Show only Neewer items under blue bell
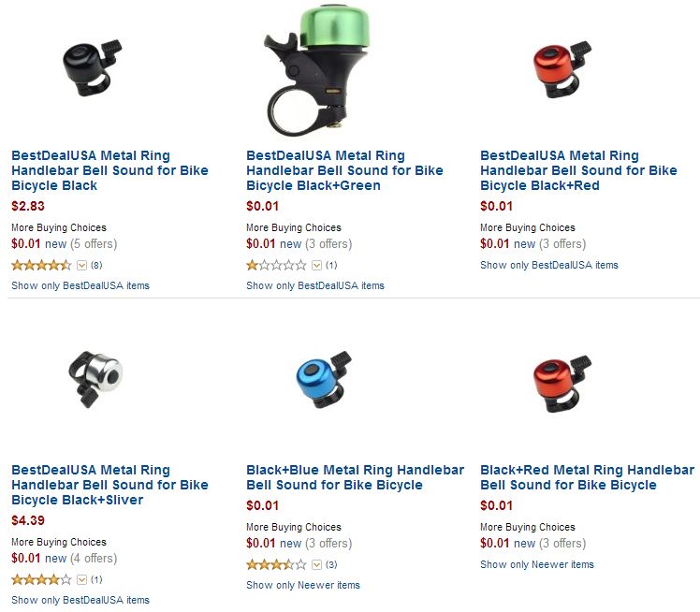 (x=302, y=585)
